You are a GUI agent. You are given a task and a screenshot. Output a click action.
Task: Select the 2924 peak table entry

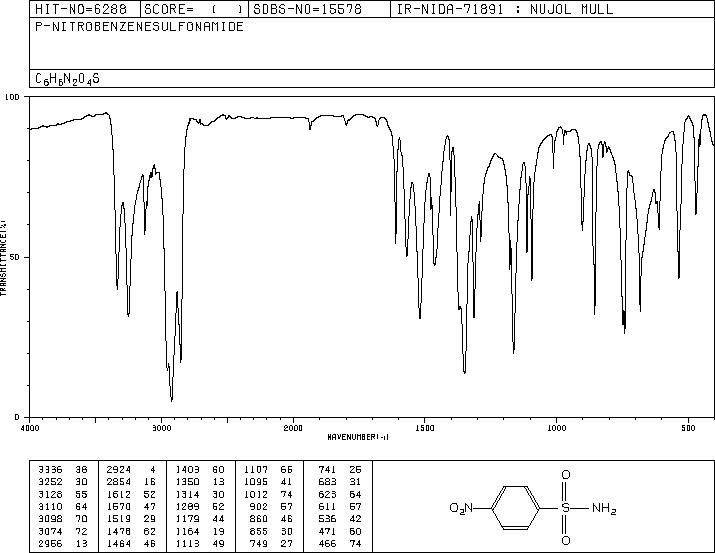[x=131, y=470]
